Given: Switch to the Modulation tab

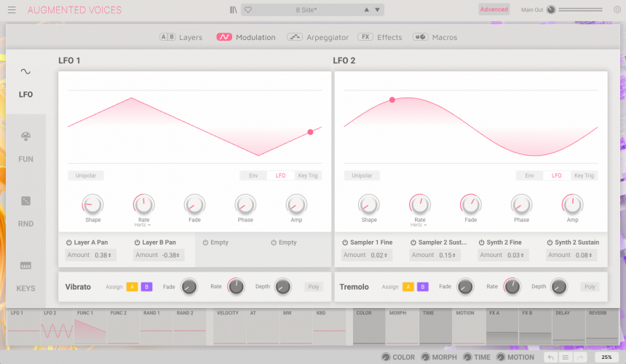Looking at the screenshot, I should click(x=246, y=37).
